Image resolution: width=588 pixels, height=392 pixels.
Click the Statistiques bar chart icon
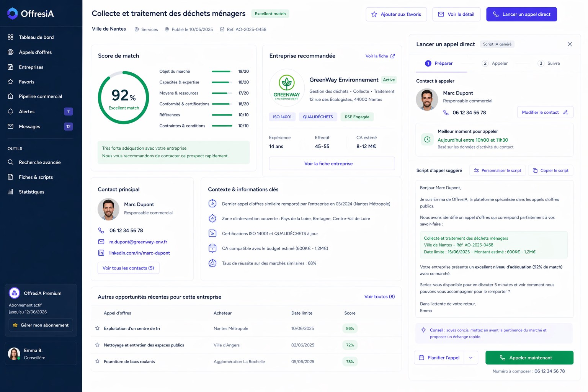[x=11, y=192]
